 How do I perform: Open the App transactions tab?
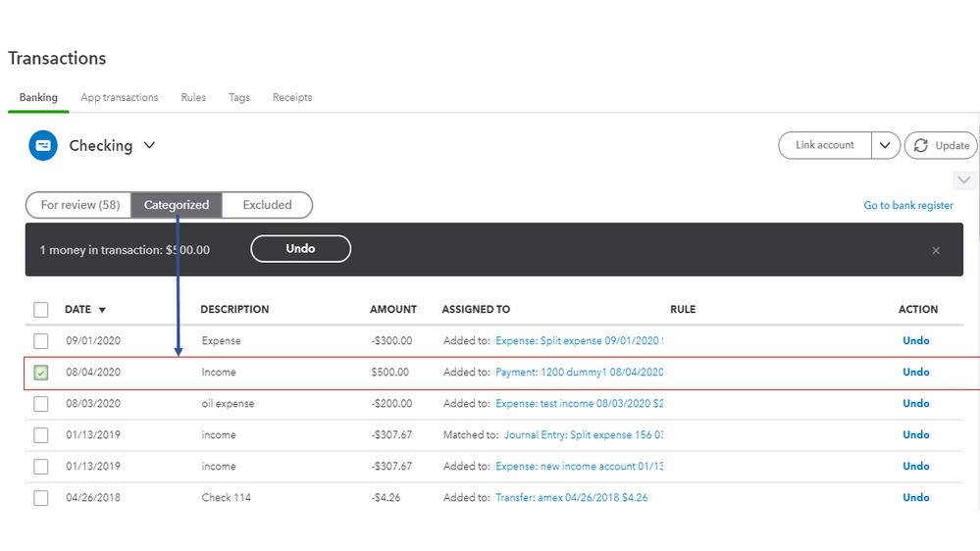120,97
